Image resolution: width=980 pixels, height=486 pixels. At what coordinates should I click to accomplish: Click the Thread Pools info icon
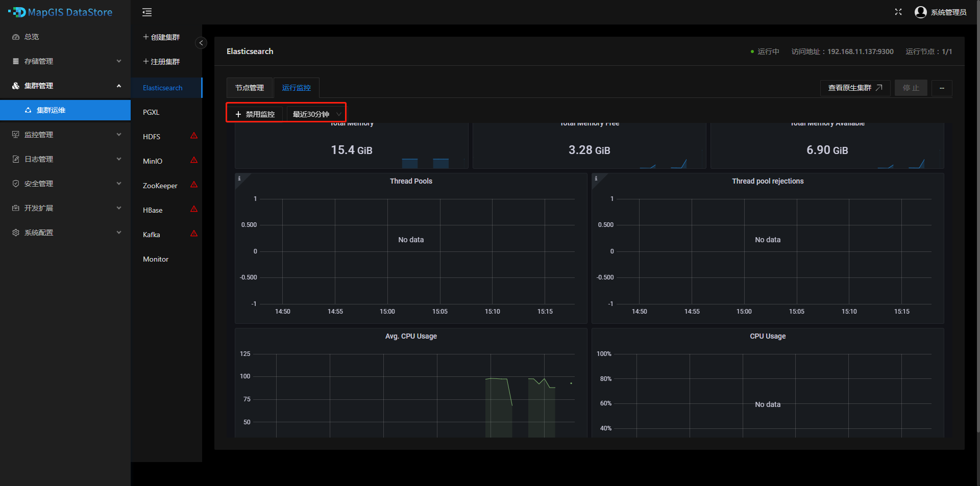[239, 178]
